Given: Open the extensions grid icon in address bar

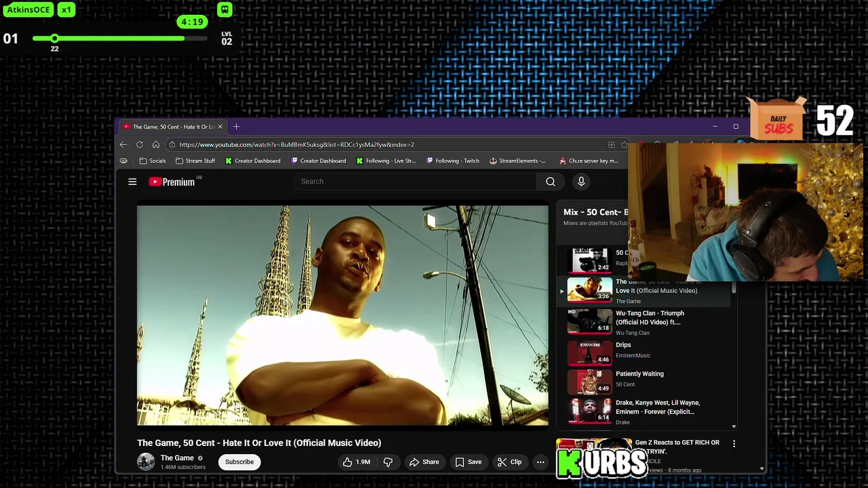Looking at the screenshot, I should 611,144.
